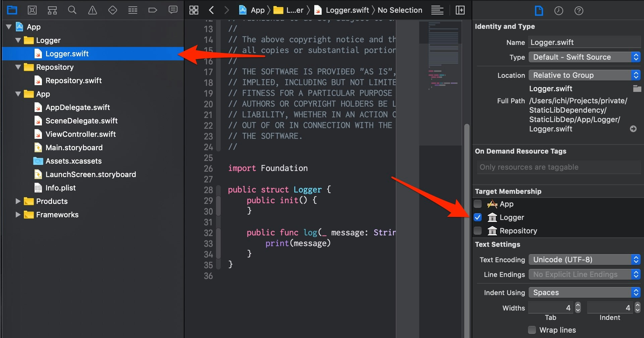Go back in editor history
The width and height of the screenshot is (644, 338).
(211, 10)
